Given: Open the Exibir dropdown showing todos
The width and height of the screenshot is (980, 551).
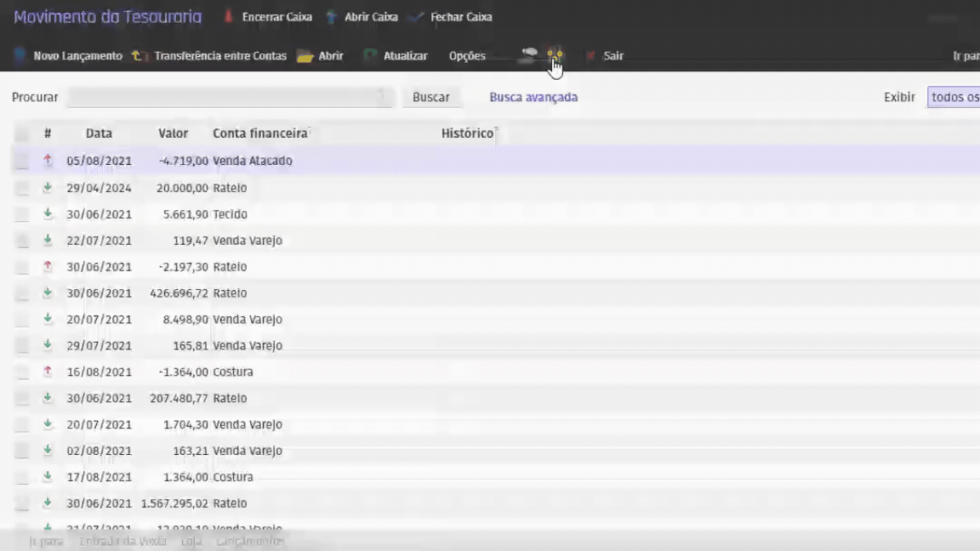Looking at the screenshot, I should (954, 97).
